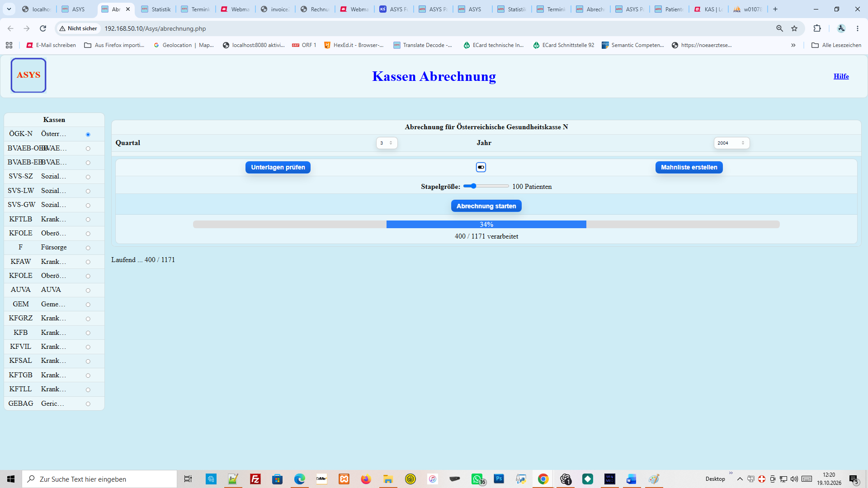Open the Jahr dropdown showing 2004
Screen dimensions: 868x488
731,143
